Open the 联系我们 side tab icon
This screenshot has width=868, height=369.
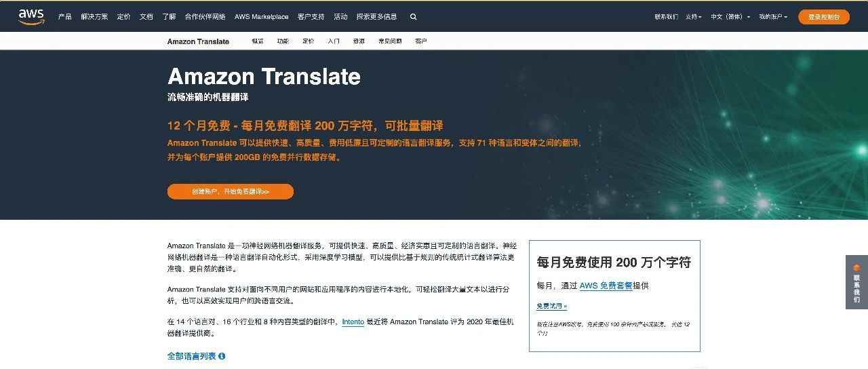(x=856, y=267)
